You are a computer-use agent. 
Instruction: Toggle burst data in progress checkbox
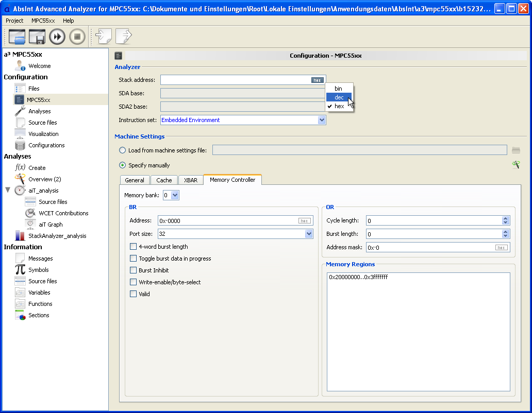coord(134,259)
